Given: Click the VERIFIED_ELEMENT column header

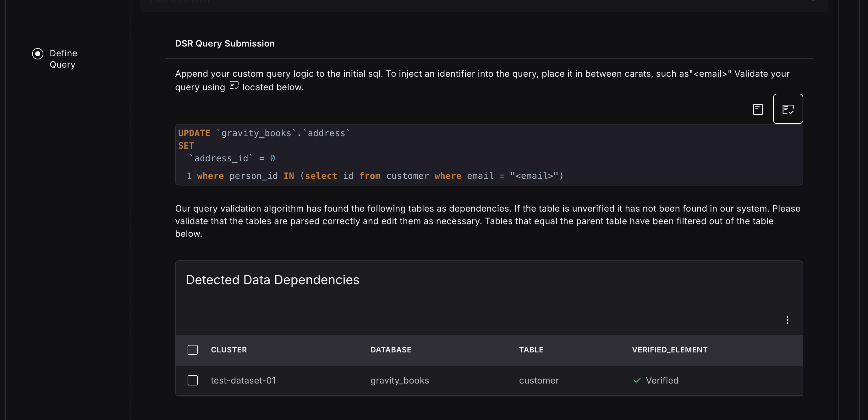Looking at the screenshot, I should coord(669,350).
